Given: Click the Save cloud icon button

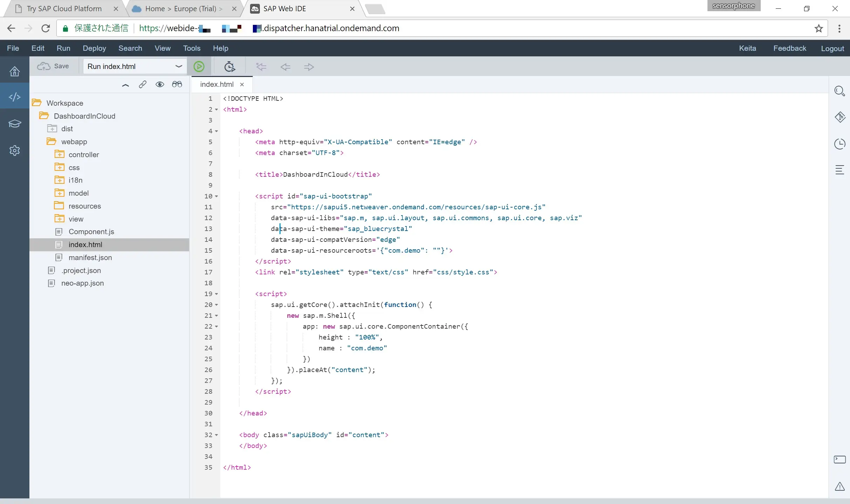Looking at the screenshot, I should click(53, 66).
